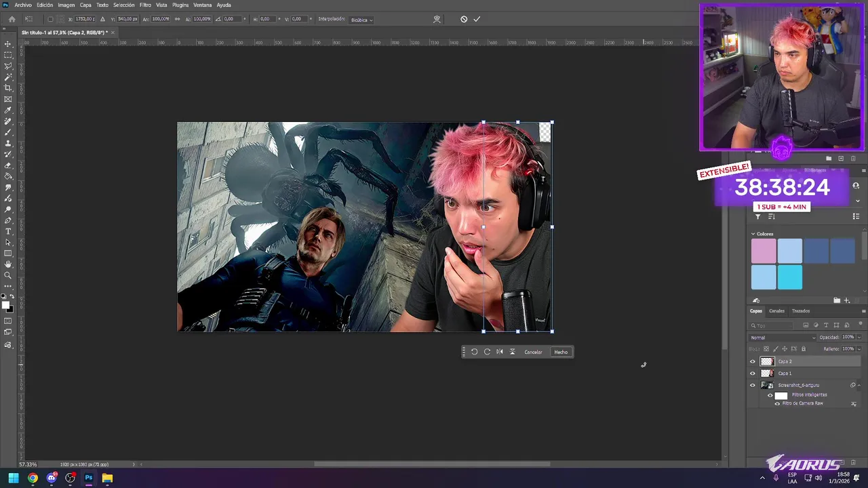Click the Cancelar button

[x=533, y=352]
